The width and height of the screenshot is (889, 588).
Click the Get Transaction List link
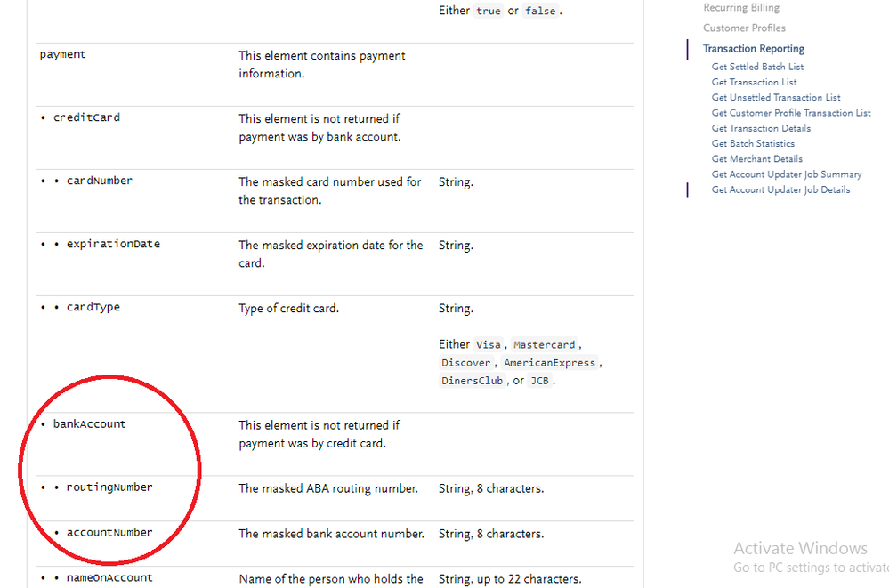[754, 82]
